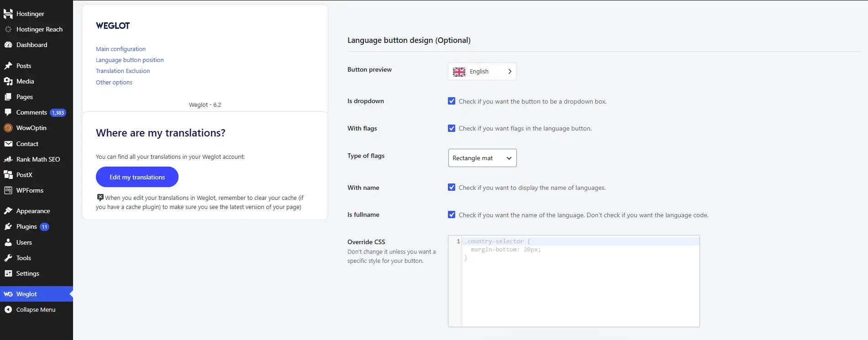Screen dimensions: 868x340
Task: Jump to Translation Exclusion section
Action: [123, 71]
